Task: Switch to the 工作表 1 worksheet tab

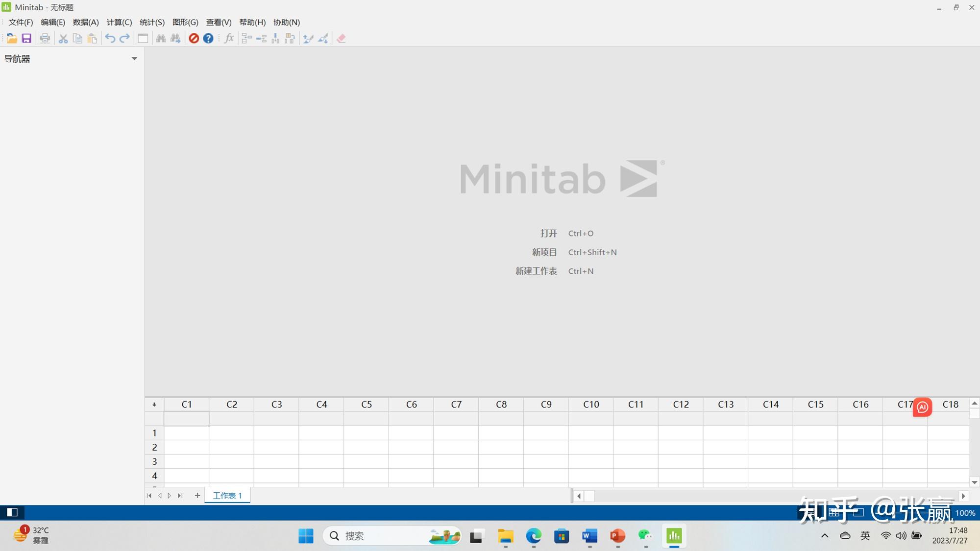Action: tap(227, 495)
